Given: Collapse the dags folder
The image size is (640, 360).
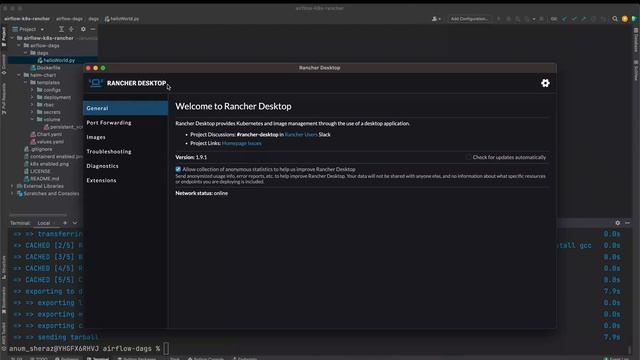Looking at the screenshot, I should (x=26, y=53).
